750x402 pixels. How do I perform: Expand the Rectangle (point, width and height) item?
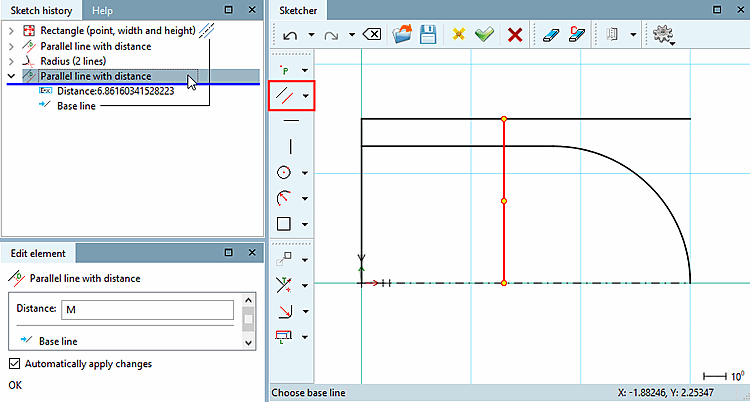point(11,31)
